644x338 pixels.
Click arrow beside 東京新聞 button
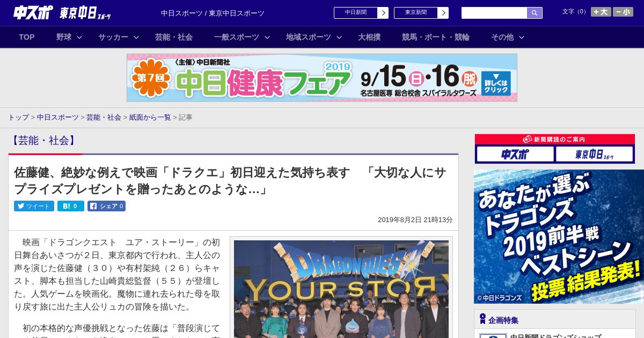click(x=443, y=13)
